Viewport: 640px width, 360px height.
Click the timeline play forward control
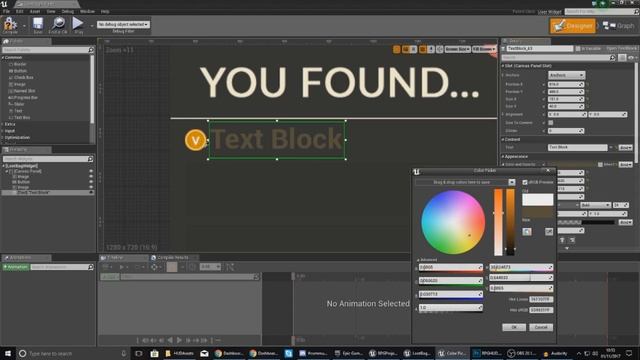(179, 340)
